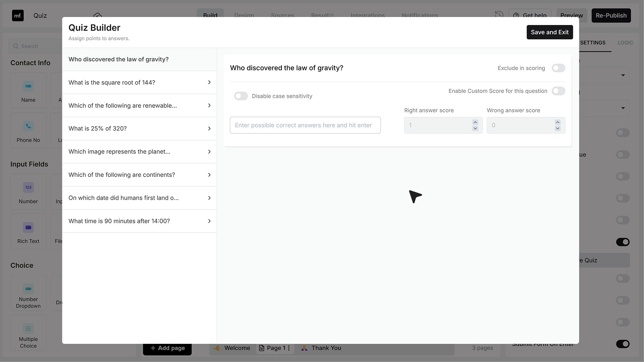644x362 pixels.
Task: Click the '3 pages' label
Action: (482, 348)
